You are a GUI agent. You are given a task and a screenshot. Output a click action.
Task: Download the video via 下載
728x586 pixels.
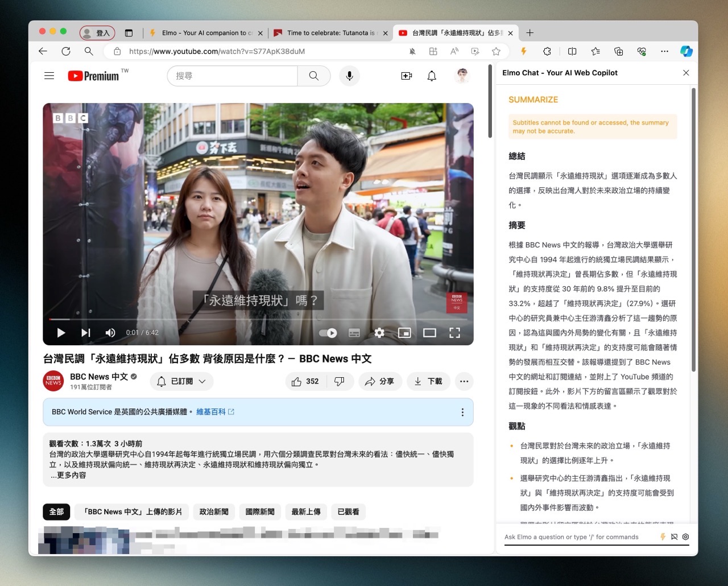(428, 381)
